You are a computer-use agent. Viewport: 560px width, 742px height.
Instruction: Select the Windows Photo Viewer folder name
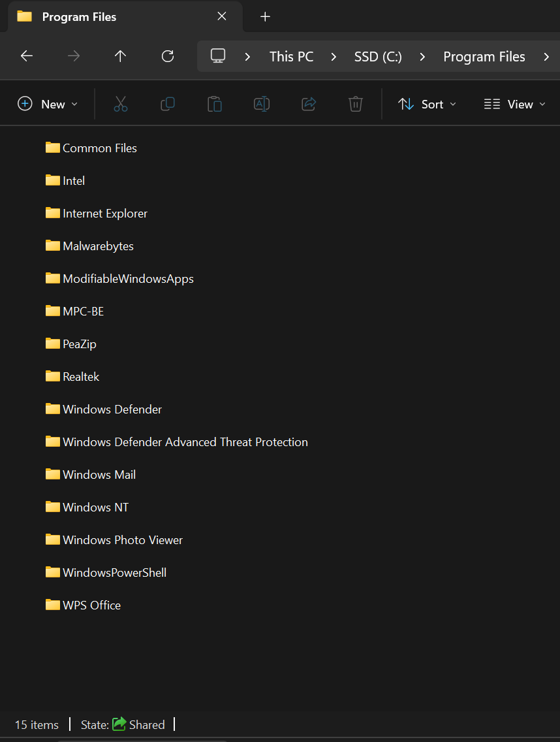pos(123,540)
